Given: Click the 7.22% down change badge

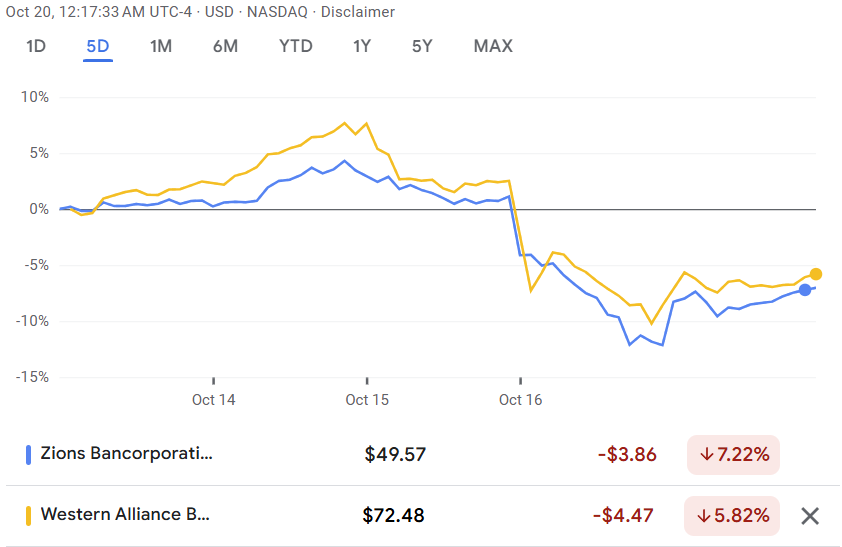Looking at the screenshot, I should pyautogui.click(x=733, y=454).
